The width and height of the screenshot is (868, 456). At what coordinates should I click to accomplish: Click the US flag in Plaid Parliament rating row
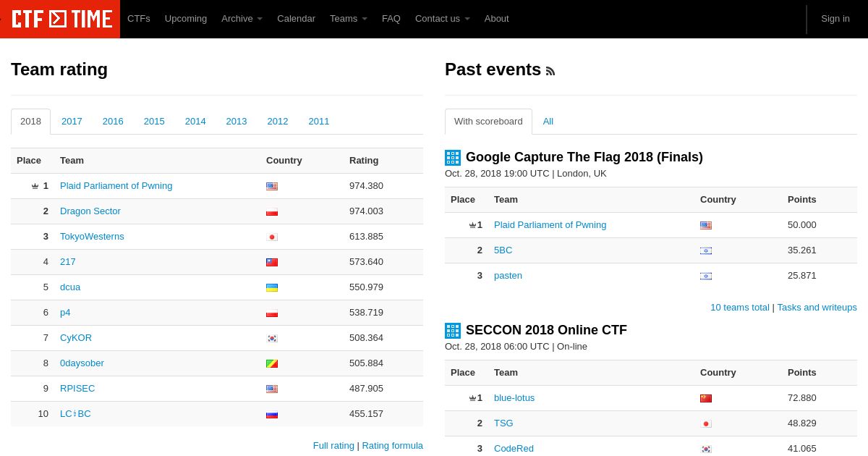pos(272,186)
